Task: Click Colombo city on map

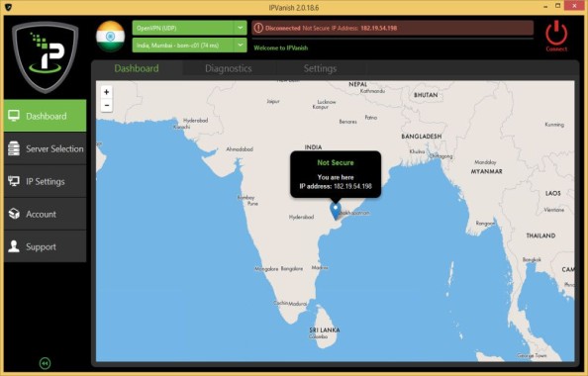Action: coord(318,336)
